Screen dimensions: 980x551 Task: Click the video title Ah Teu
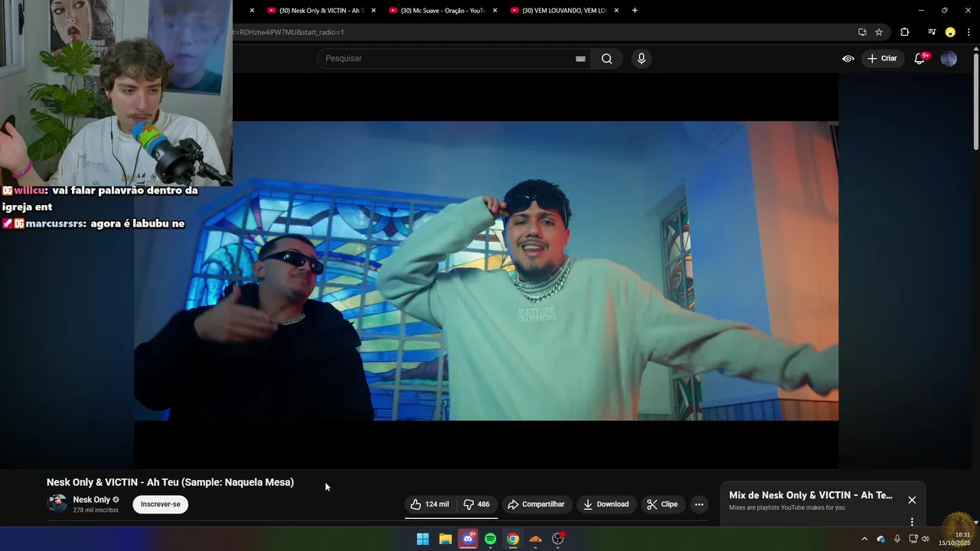pos(170,482)
